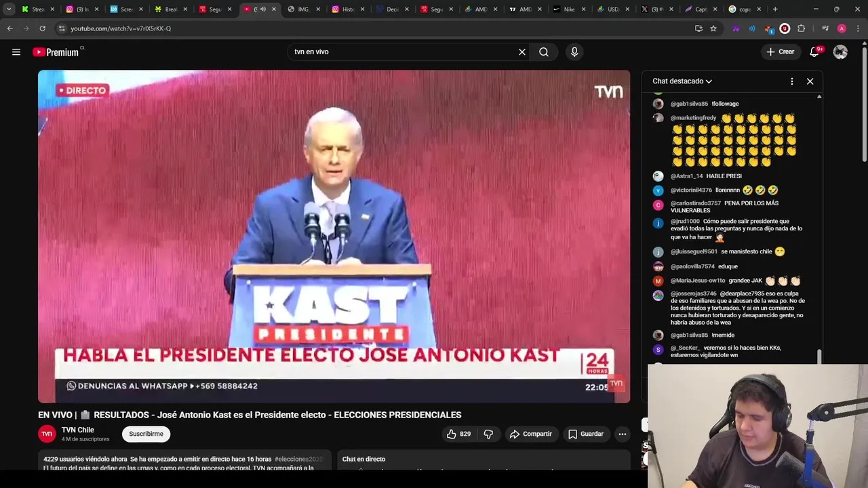Click the '#elecciones2025' hashtag link
Image resolution: width=868 pixels, height=488 pixels.
(298, 460)
